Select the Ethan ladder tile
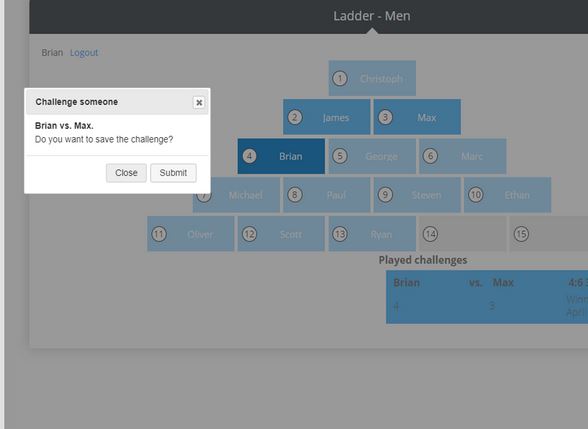The width and height of the screenshot is (588, 429). tap(507, 195)
